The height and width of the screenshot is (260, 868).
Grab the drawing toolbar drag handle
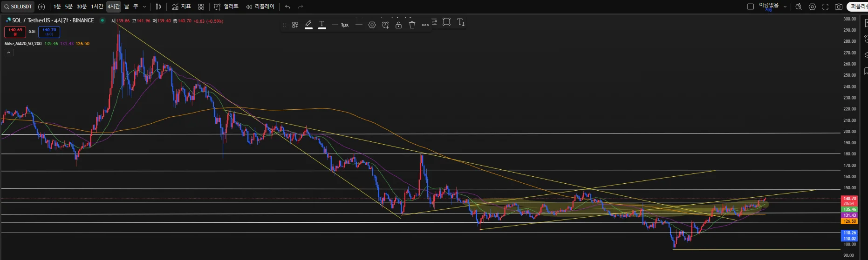(x=285, y=25)
